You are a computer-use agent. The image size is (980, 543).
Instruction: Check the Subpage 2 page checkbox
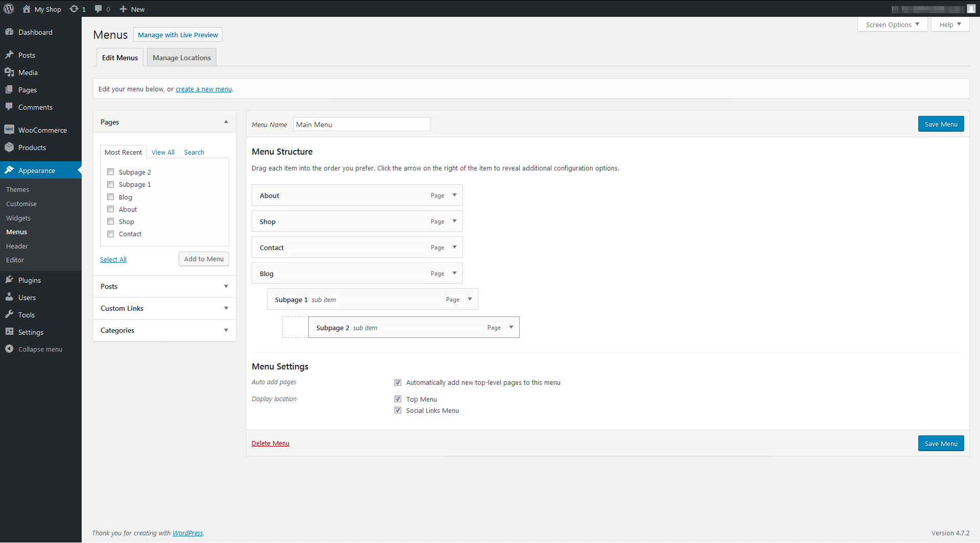(x=110, y=172)
